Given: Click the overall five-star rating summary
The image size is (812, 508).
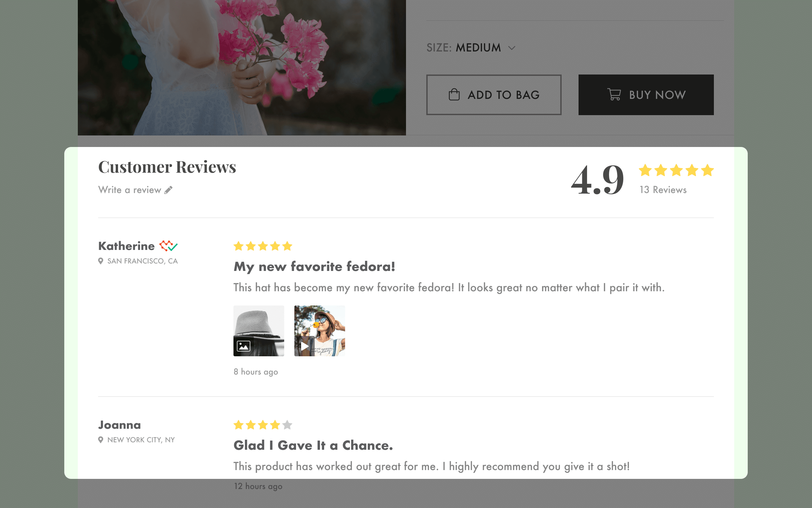Looking at the screenshot, I should (x=676, y=170).
